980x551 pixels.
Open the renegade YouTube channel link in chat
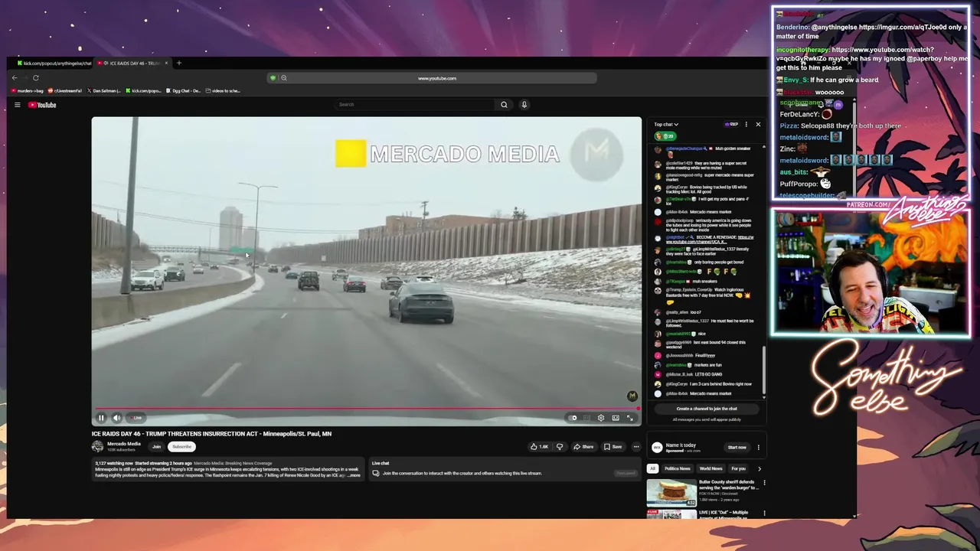710,240
